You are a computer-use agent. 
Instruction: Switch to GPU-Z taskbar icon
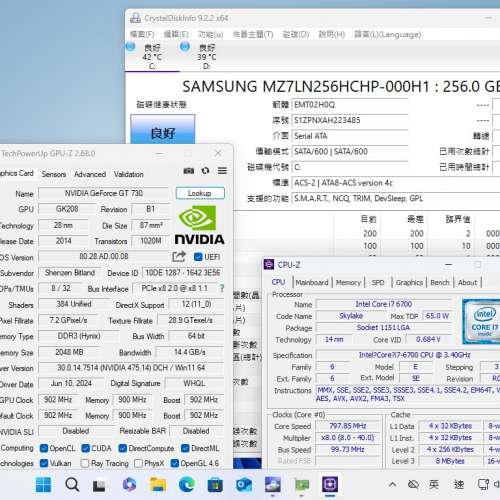point(302,485)
